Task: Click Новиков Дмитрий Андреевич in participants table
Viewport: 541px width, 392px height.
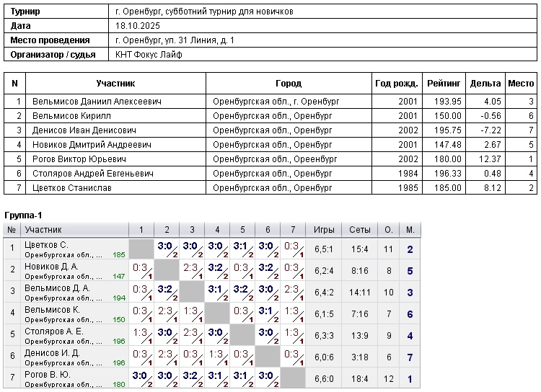Action: tap(92, 145)
